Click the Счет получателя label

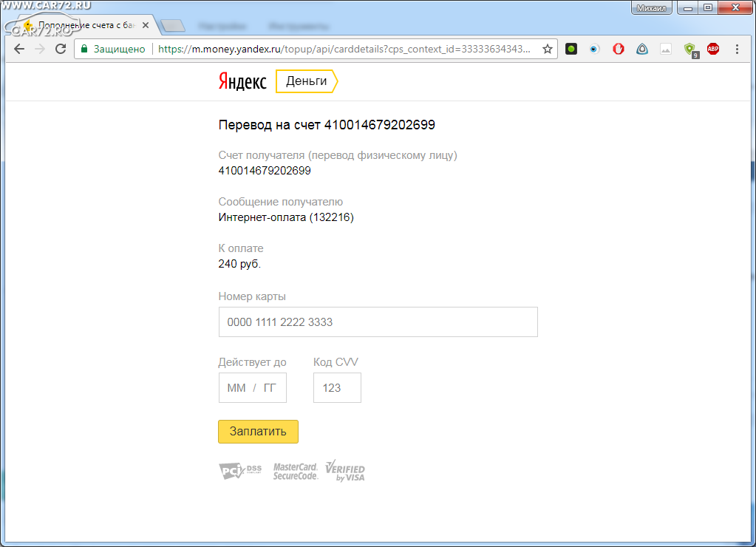(338, 155)
